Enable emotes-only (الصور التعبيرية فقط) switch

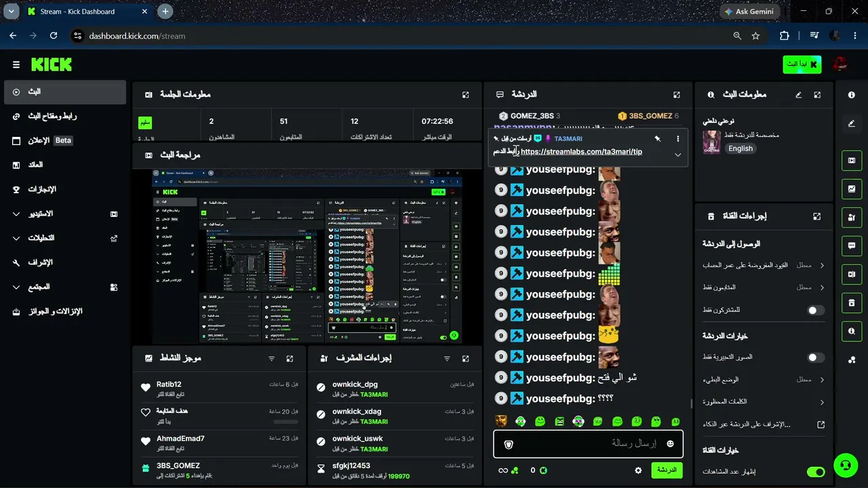click(816, 357)
